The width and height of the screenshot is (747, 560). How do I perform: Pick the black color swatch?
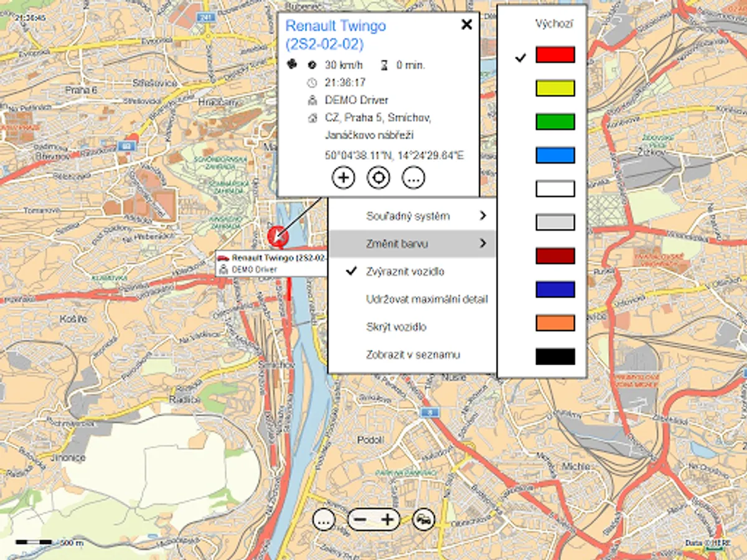pos(555,357)
